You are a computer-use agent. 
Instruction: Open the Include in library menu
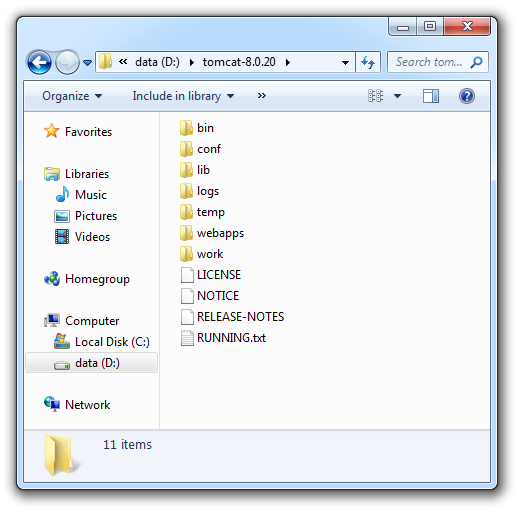pos(183,96)
